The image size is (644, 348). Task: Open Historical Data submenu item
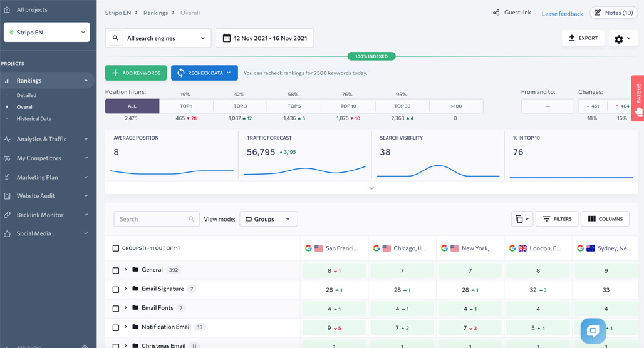pos(34,118)
